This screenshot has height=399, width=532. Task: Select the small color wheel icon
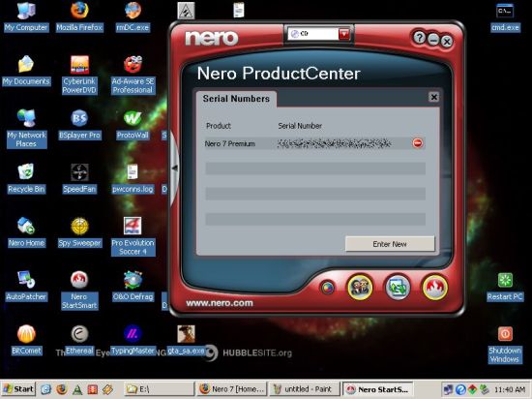(327, 288)
